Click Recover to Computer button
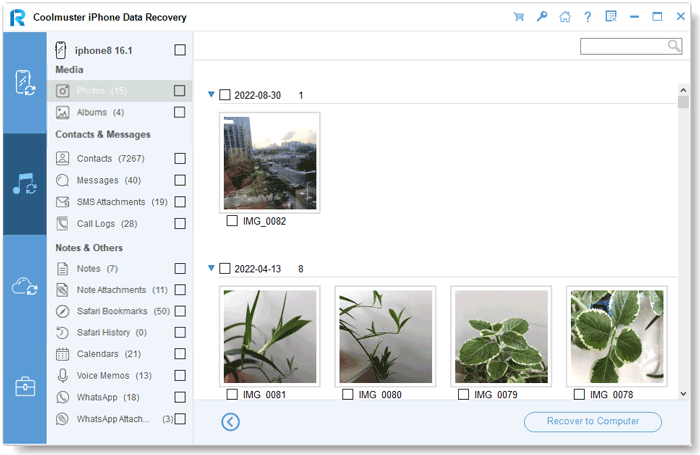This screenshot has width=700, height=455. (x=593, y=422)
